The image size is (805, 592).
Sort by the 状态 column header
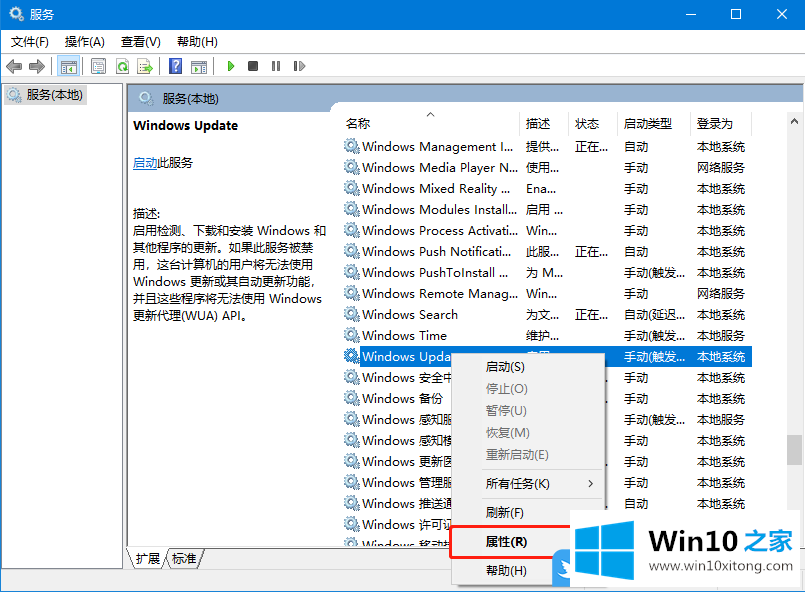[x=592, y=123]
